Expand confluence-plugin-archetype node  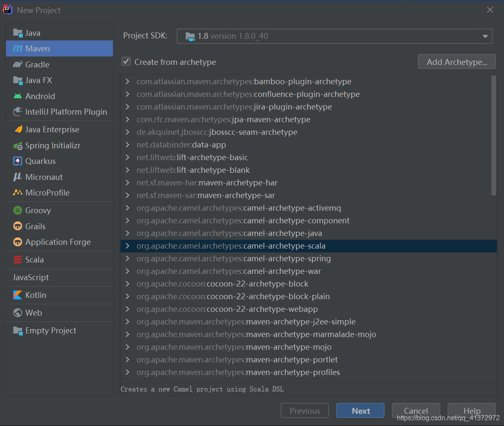pyautogui.click(x=128, y=94)
